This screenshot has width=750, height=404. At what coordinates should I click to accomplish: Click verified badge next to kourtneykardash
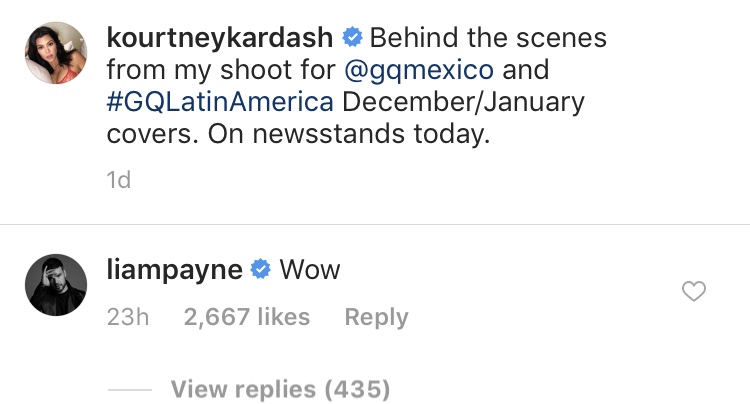(352, 38)
